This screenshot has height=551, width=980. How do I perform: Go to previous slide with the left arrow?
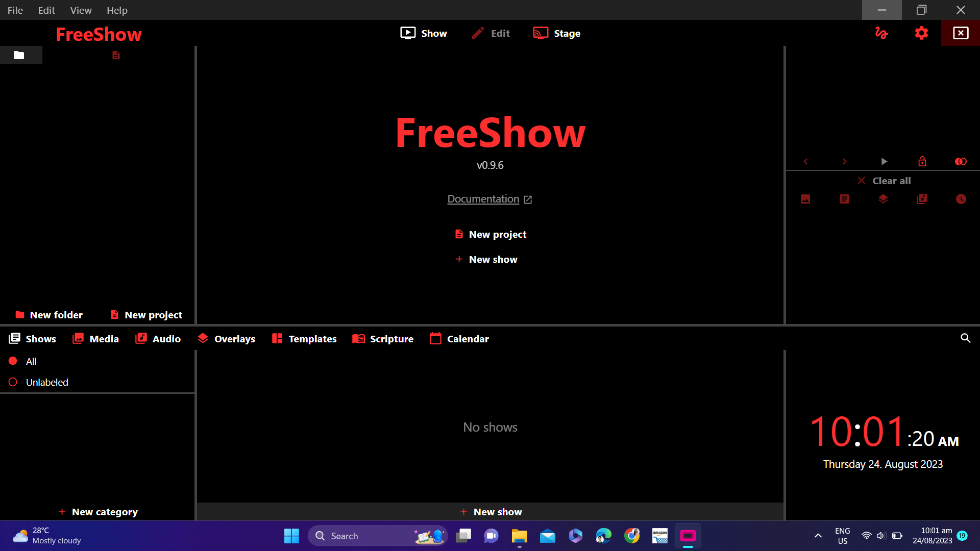(806, 161)
